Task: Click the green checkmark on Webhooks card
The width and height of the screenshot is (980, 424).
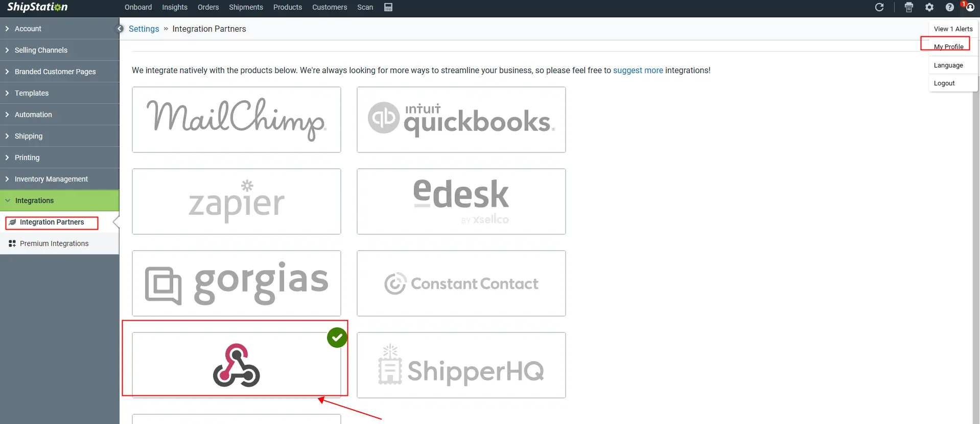Action: coord(337,338)
